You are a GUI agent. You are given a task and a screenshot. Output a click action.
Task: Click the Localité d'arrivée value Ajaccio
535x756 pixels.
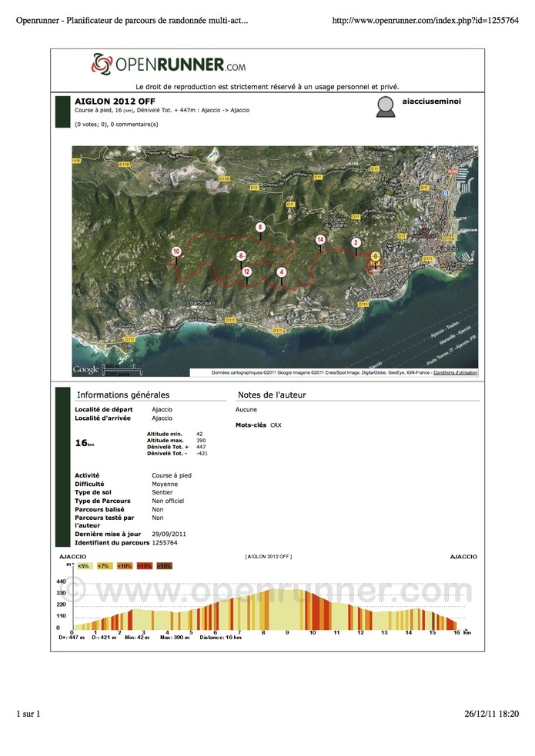162,418
